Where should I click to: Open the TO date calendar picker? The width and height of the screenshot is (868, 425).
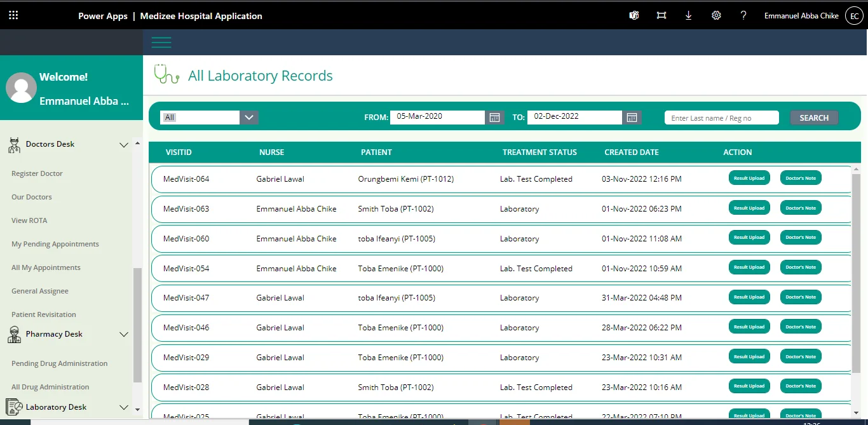632,118
